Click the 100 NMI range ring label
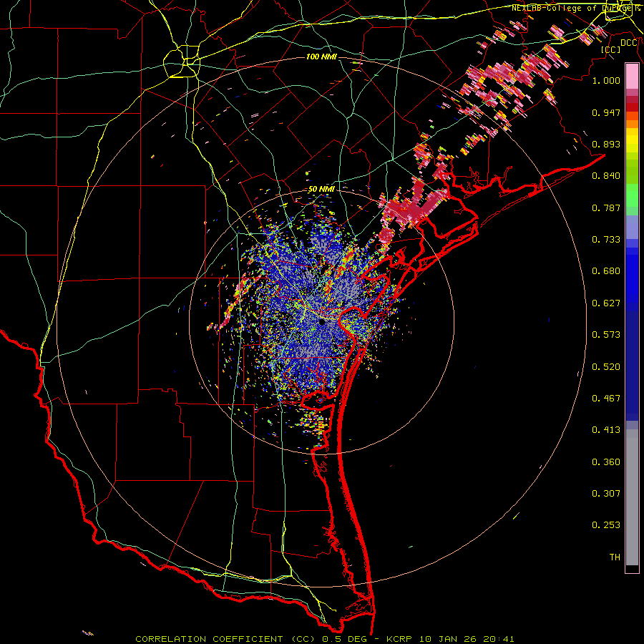This screenshot has width=644, height=644. 321,57
